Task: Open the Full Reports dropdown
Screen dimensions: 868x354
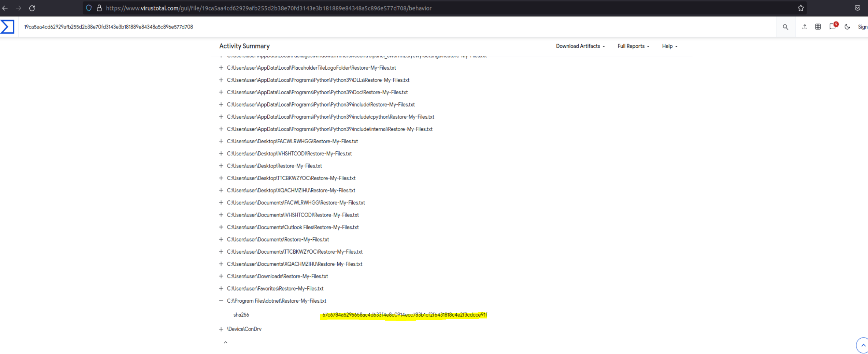Action: tap(633, 46)
